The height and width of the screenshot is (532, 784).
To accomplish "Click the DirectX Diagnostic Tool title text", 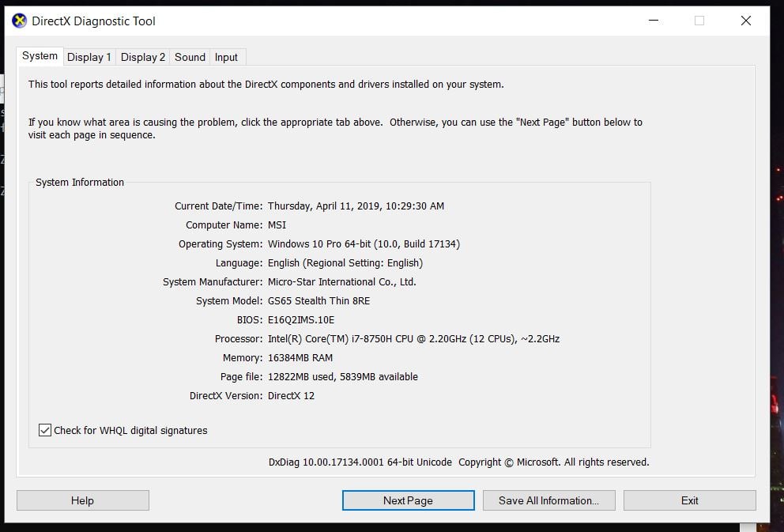I will coord(93,21).
